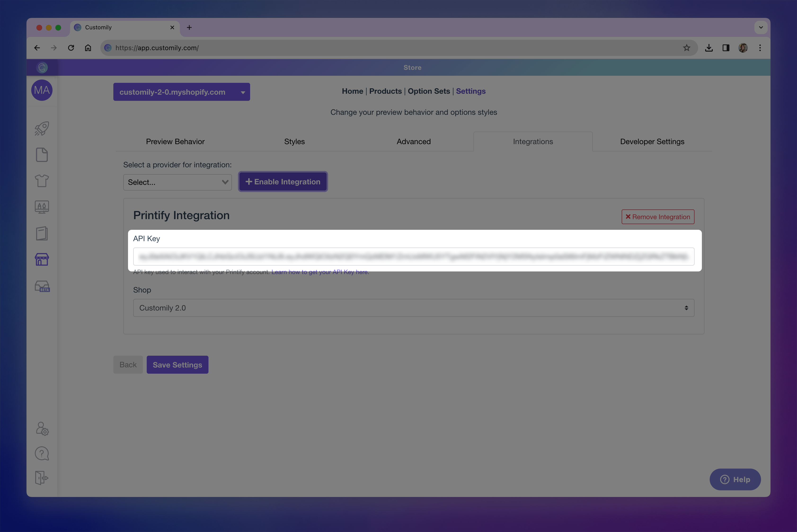
Task: Click Enable Integration button
Action: [283, 182]
